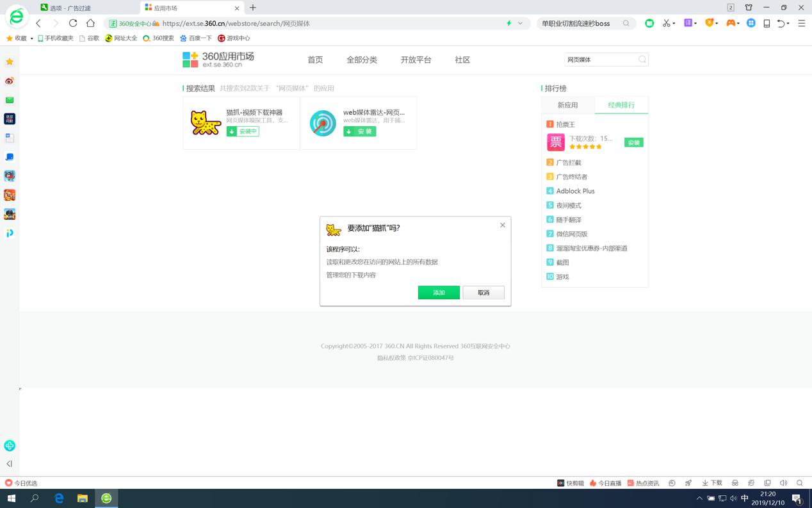The image size is (812, 508).
Task: Expand the game controller dropdown arrow
Action: [x=738, y=24]
